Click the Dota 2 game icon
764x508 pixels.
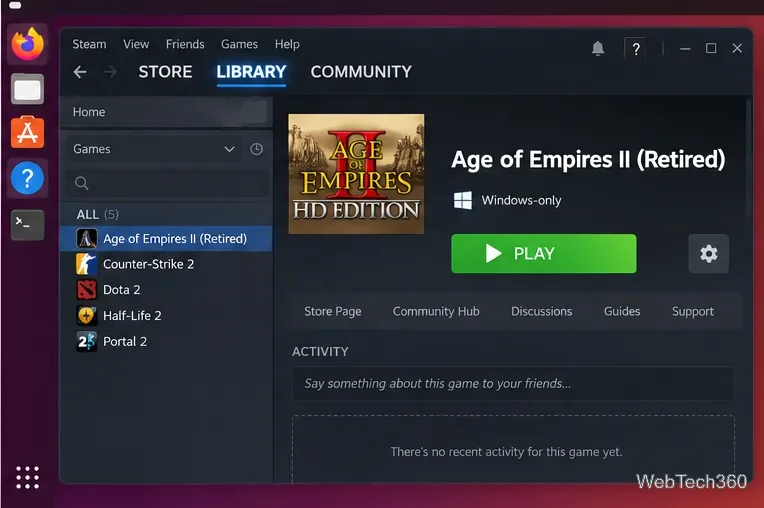[x=87, y=290]
